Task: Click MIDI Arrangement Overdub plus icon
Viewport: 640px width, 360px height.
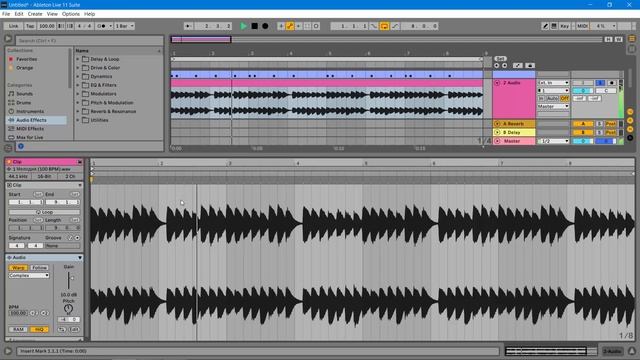Action: (x=281, y=26)
